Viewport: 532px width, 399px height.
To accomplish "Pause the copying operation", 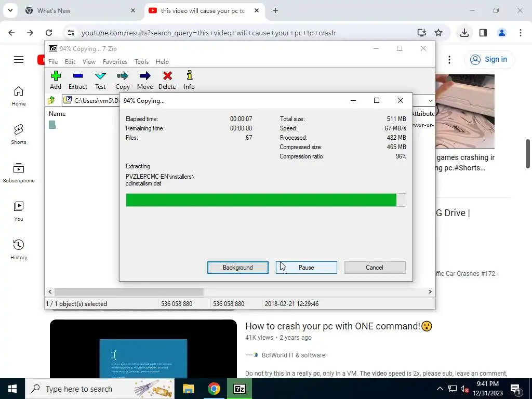I will point(307,268).
